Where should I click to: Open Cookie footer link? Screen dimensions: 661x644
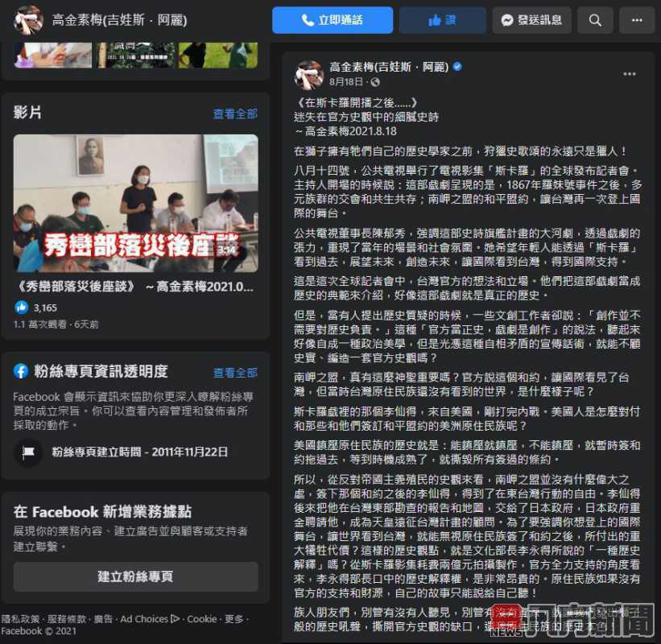[x=202, y=619]
